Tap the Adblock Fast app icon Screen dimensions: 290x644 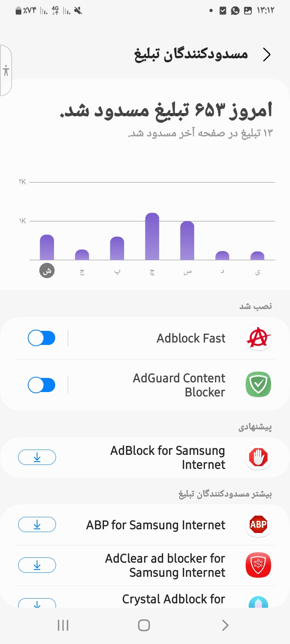coord(258,338)
